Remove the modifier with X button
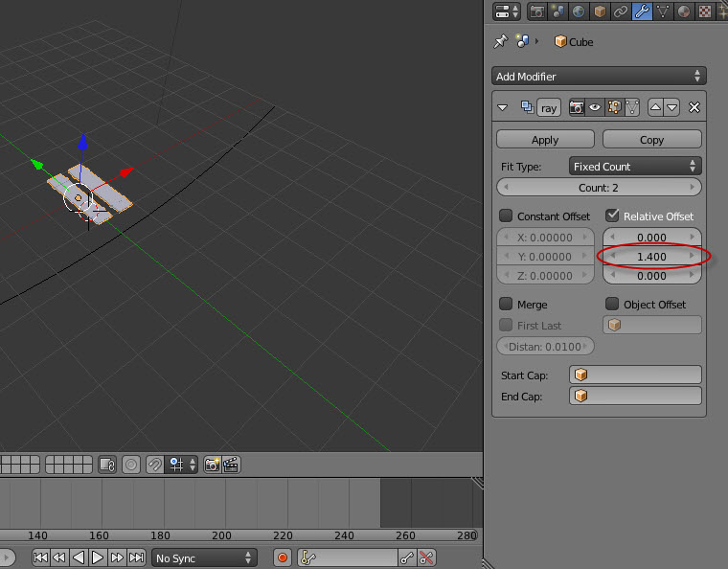Image resolution: width=728 pixels, height=569 pixels. click(694, 107)
